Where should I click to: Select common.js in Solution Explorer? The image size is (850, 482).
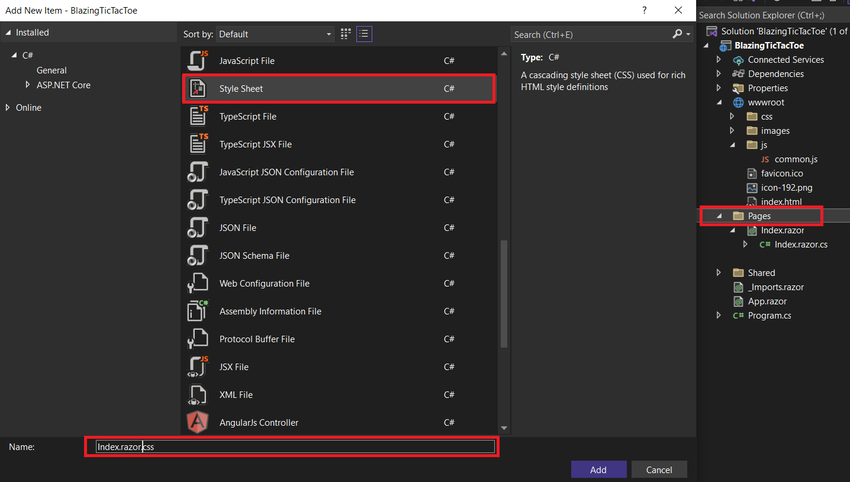point(795,159)
